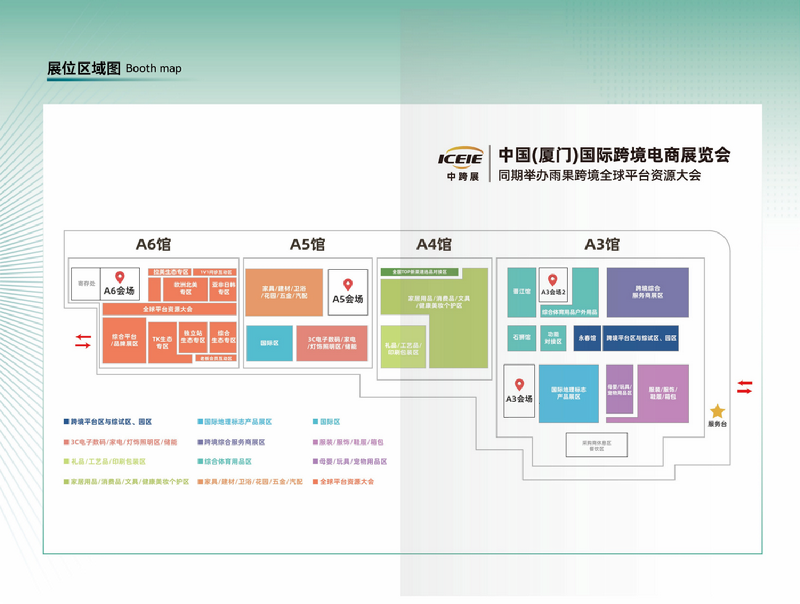Click the red location pin above A5会场
800x604 pixels.
[347, 285]
